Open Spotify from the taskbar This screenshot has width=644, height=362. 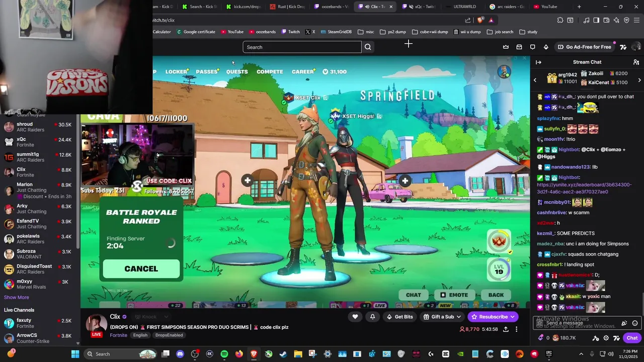[224, 354]
